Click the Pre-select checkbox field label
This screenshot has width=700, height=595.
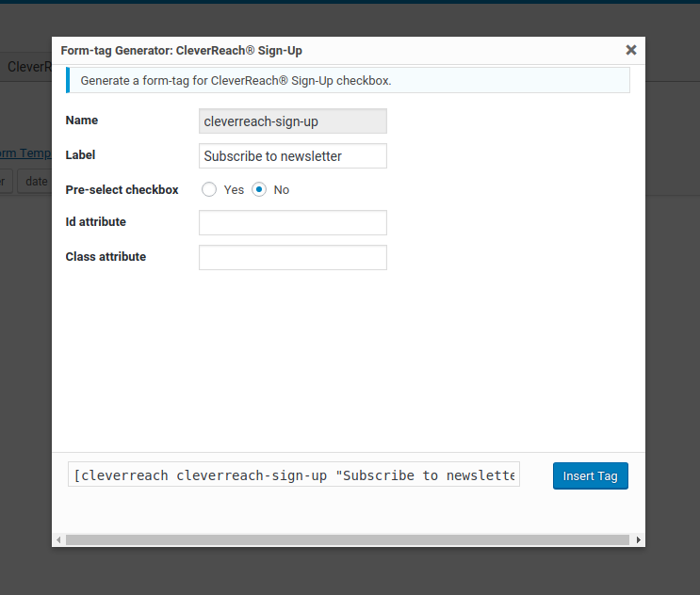[x=122, y=189]
